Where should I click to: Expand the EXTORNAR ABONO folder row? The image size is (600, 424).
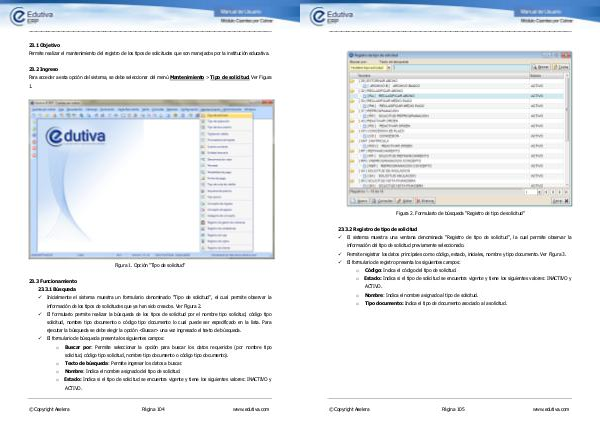[350, 83]
